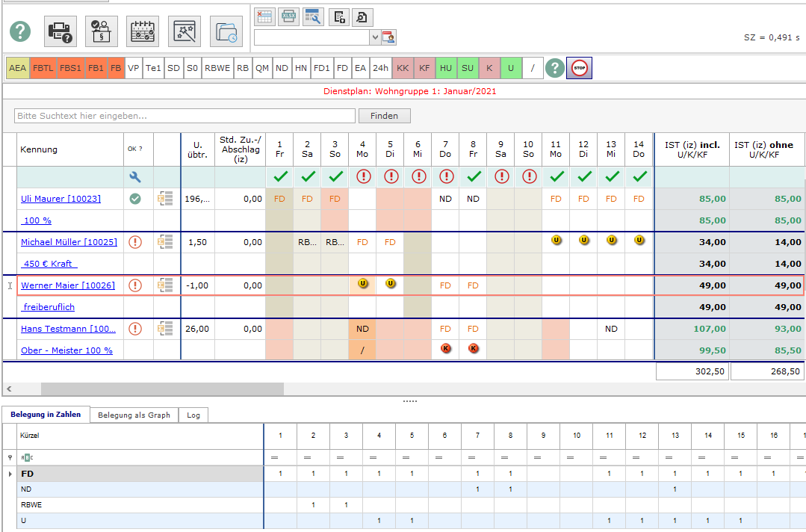Switch to Belegung als Graph tab

point(134,415)
